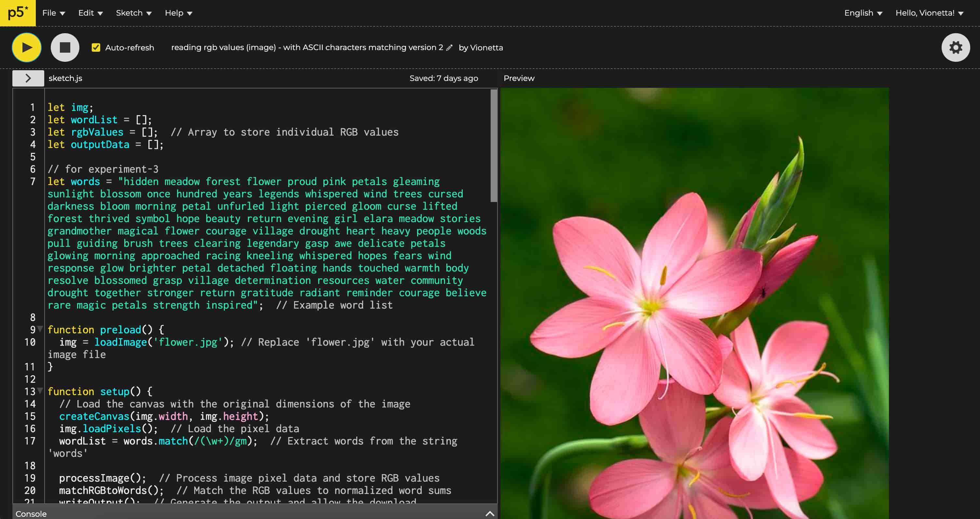Open the File menu
The height and width of the screenshot is (519, 980).
click(x=54, y=13)
